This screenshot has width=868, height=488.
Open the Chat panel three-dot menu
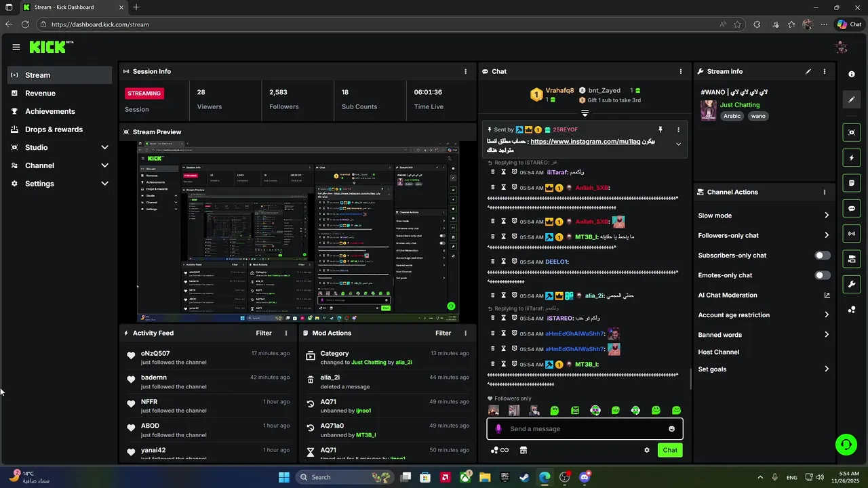tap(681, 71)
